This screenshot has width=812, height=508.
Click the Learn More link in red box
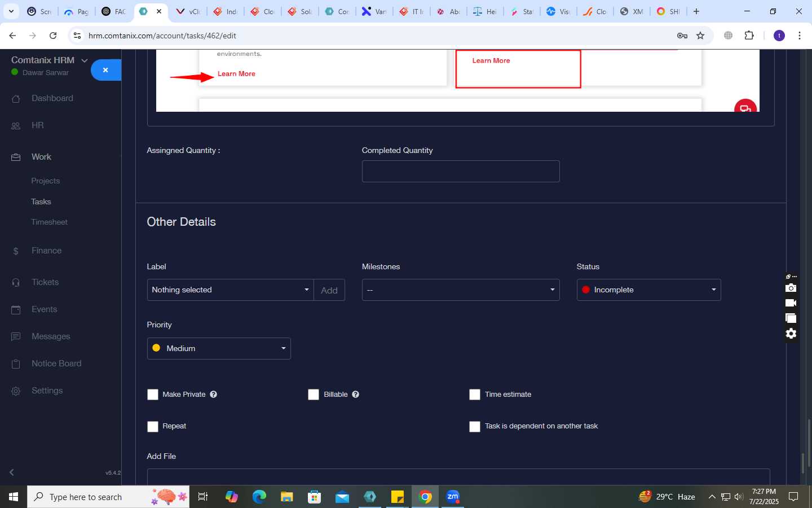491,60
